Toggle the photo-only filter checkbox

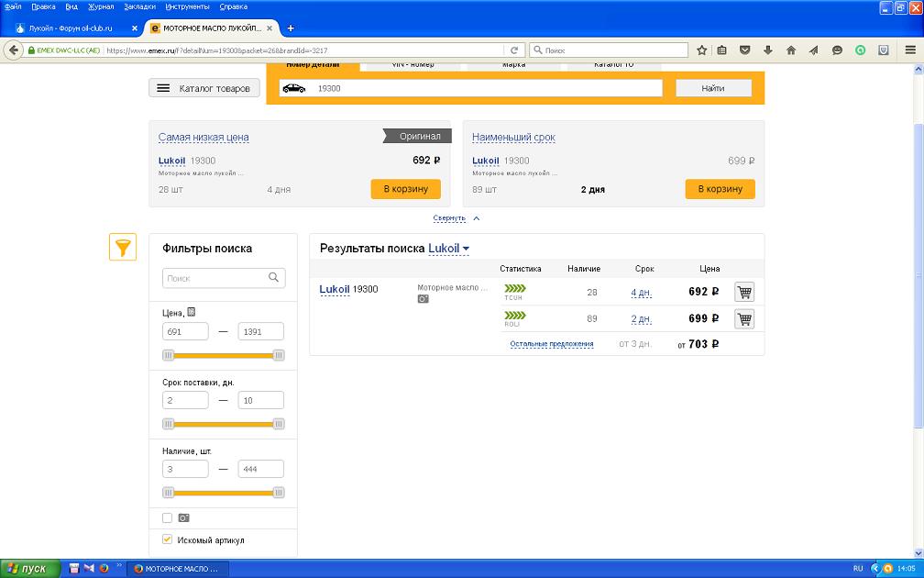168,517
